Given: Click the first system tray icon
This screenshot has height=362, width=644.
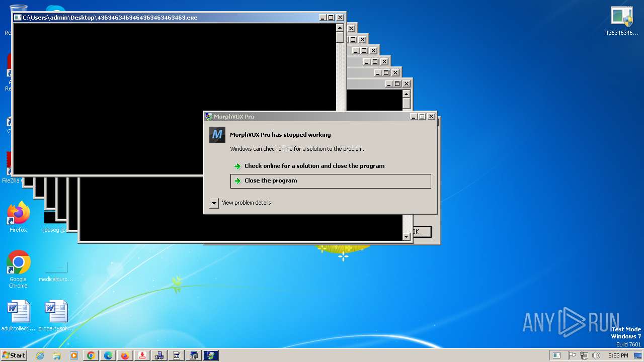Looking at the screenshot, I should point(557,355).
